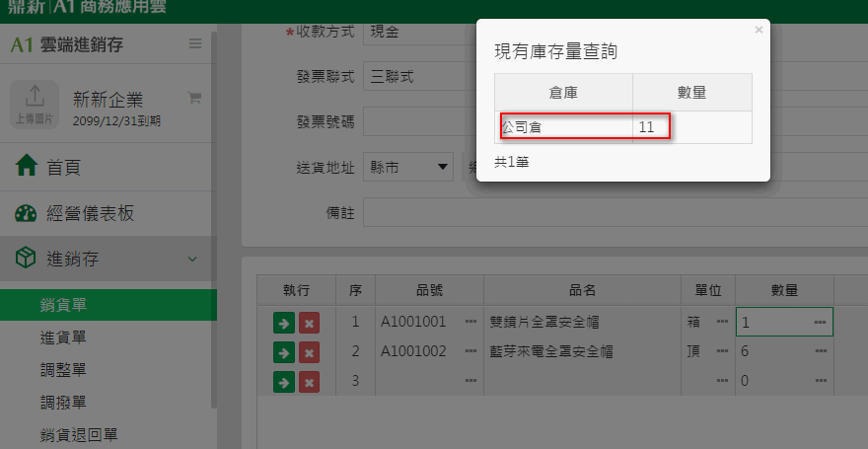Open the unit ellipsis beside 箱

(x=722, y=322)
